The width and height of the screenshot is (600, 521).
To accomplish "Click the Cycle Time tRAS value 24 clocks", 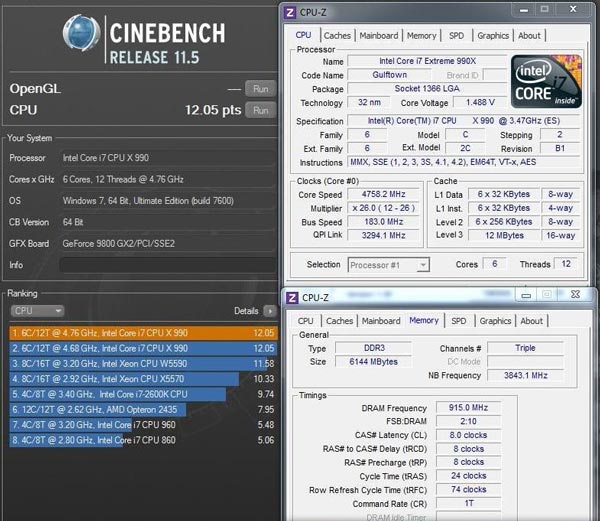I will pos(468,476).
